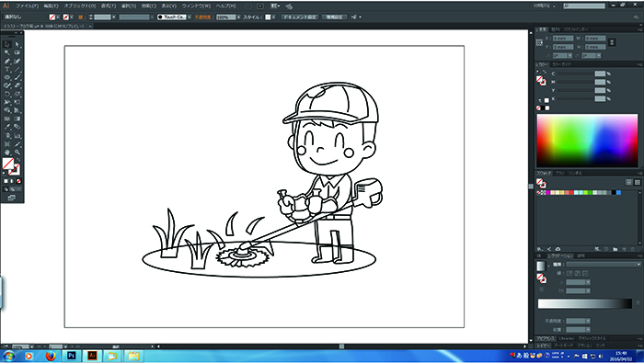Choose the Column Graph tool
Viewport: 644px width, 363px height.
(17, 136)
